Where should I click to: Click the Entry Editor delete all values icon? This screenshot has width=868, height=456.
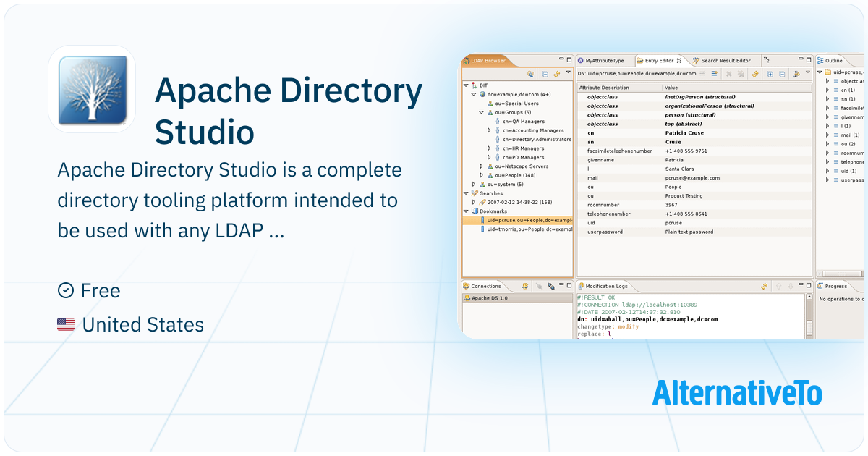[741, 74]
